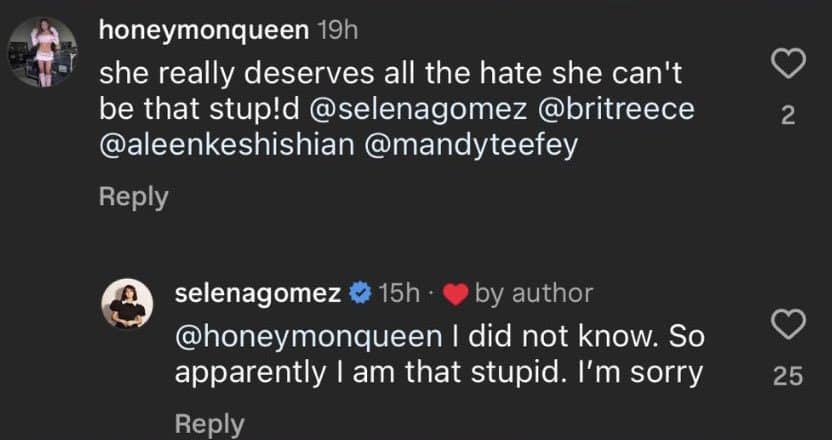Open the selenagomez username link
The width and height of the screenshot is (832, 440).
click(x=258, y=294)
